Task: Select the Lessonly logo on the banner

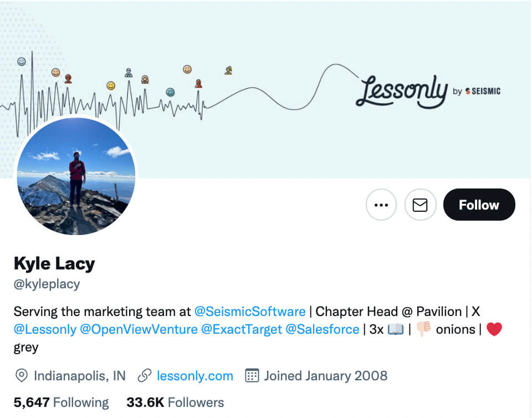Action: (x=404, y=90)
